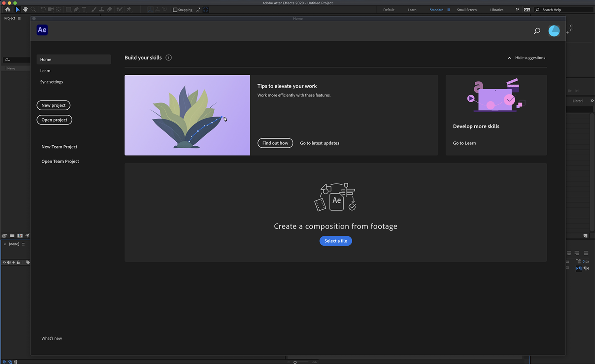Screen dimensions: 596x364
Task: Select the Clone Stamp tool
Action: click(102, 9)
